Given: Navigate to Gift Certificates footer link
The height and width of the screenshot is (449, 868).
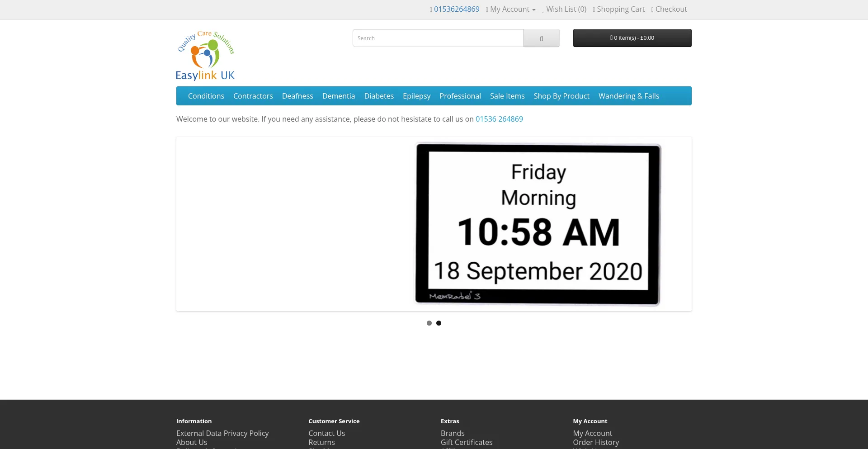Looking at the screenshot, I should [x=467, y=442].
